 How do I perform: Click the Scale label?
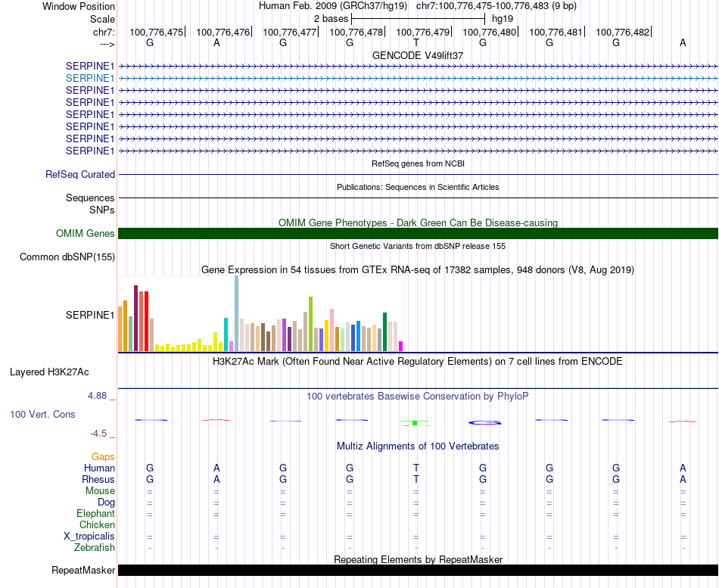(x=103, y=19)
